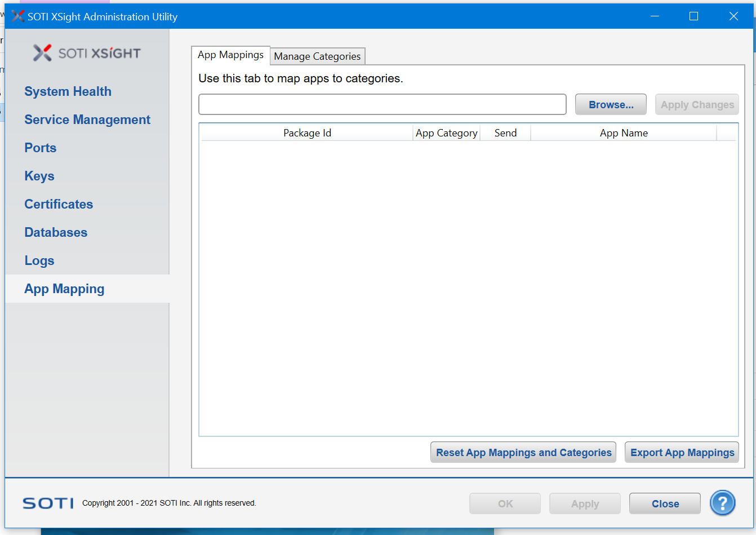This screenshot has height=535, width=756.
Task: Select Certificates in sidebar
Action: (59, 204)
